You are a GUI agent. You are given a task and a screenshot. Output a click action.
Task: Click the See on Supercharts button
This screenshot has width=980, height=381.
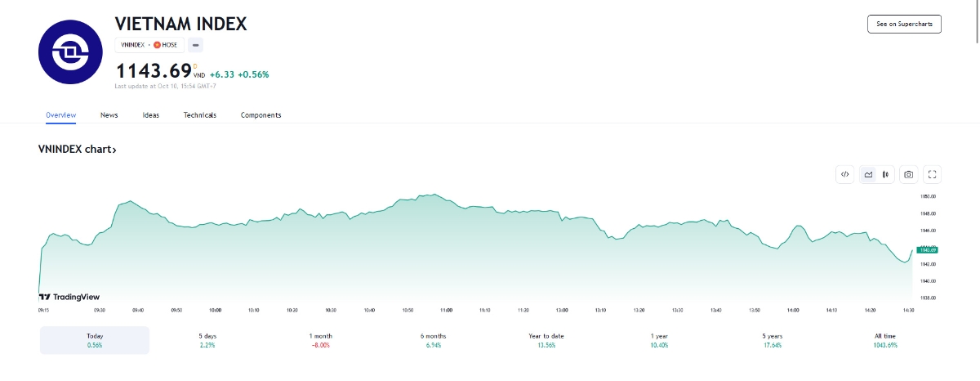tap(904, 24)
